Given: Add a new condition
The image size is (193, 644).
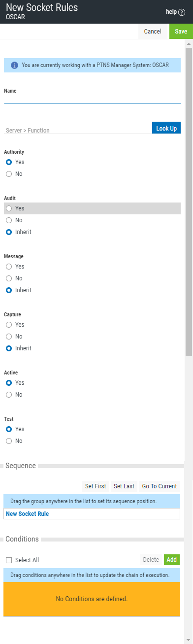Looking at the screenshot, I should coord(172,560).
